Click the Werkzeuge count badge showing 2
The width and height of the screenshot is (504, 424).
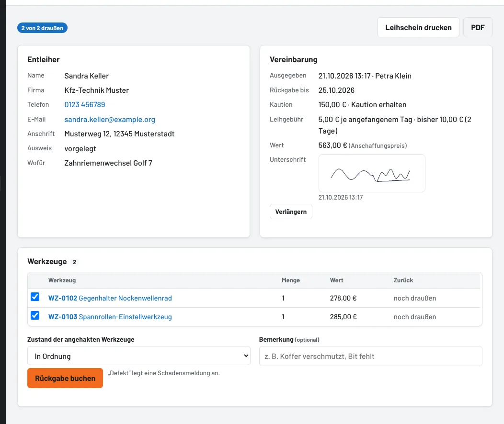tap(75, 262)
